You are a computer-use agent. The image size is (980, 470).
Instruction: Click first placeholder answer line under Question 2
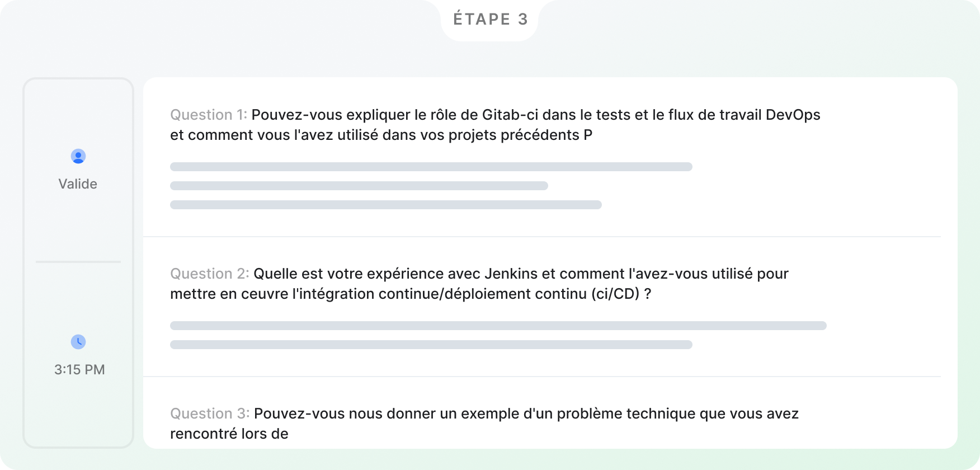click(x=498, y=326)
